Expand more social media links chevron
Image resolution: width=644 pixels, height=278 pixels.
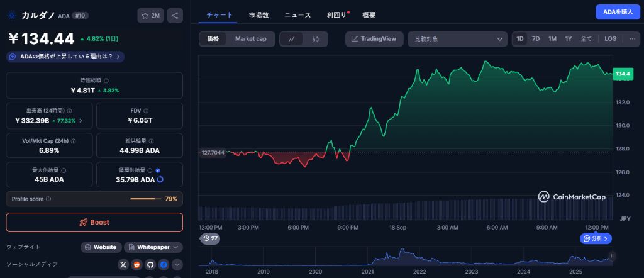coord(177,265)
